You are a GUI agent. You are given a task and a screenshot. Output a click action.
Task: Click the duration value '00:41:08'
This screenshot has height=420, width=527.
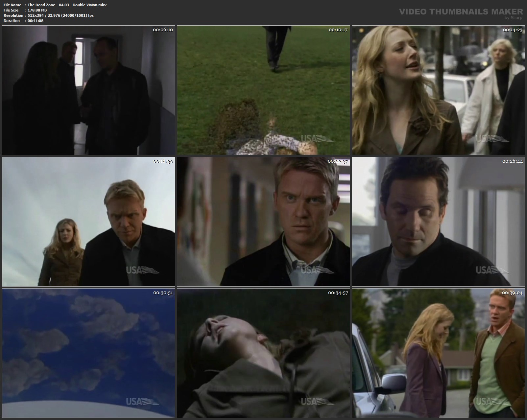(36, 21)
